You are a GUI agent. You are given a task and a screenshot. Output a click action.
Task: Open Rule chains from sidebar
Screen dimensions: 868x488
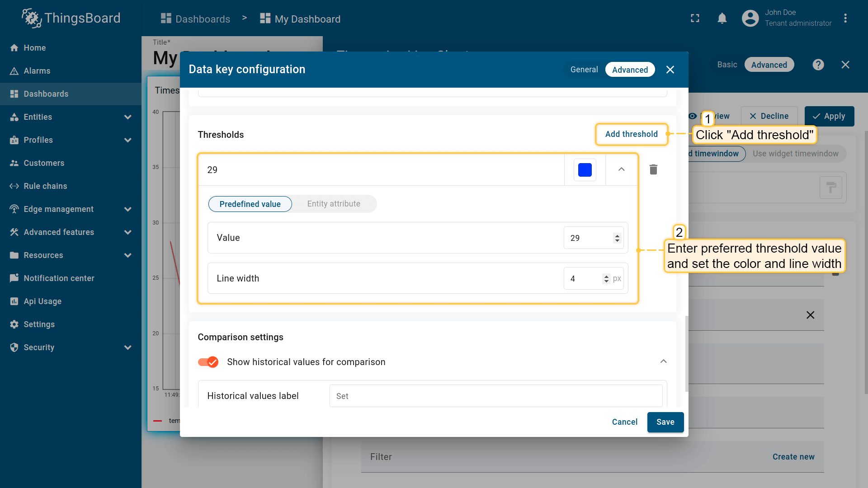pos(45,186)
